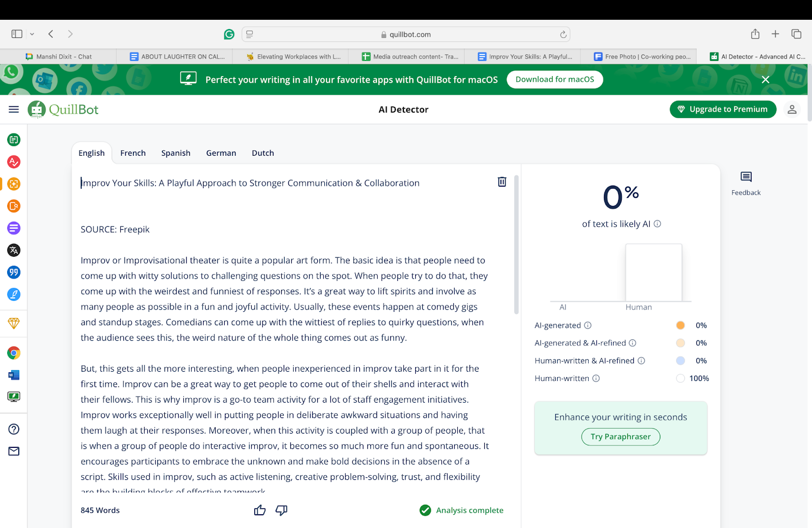
Task: Click info icon next to AI-generated
Action: pyautogui.click(x=588, y=325)
